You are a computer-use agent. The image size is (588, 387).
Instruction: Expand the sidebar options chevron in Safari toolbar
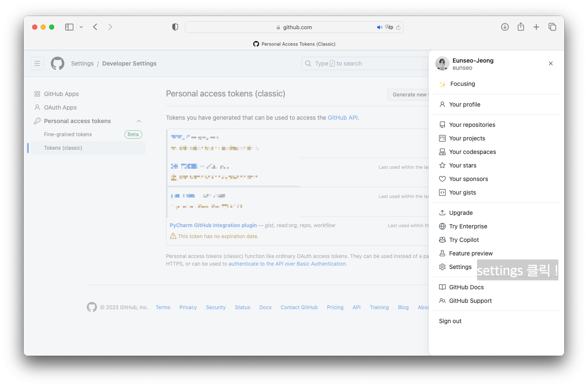tap(81, 27)
